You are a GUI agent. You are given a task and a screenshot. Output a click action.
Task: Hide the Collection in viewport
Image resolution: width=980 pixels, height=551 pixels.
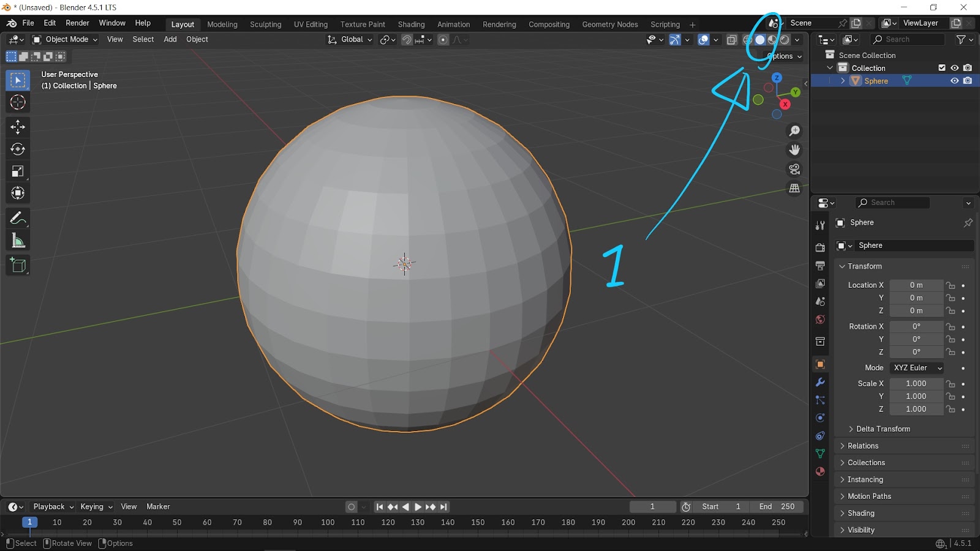954,68
